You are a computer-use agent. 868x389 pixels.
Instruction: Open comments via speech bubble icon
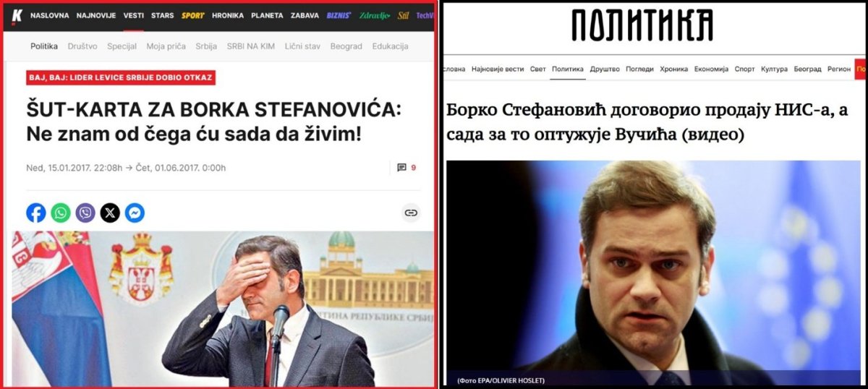click(x=402, y=168)
